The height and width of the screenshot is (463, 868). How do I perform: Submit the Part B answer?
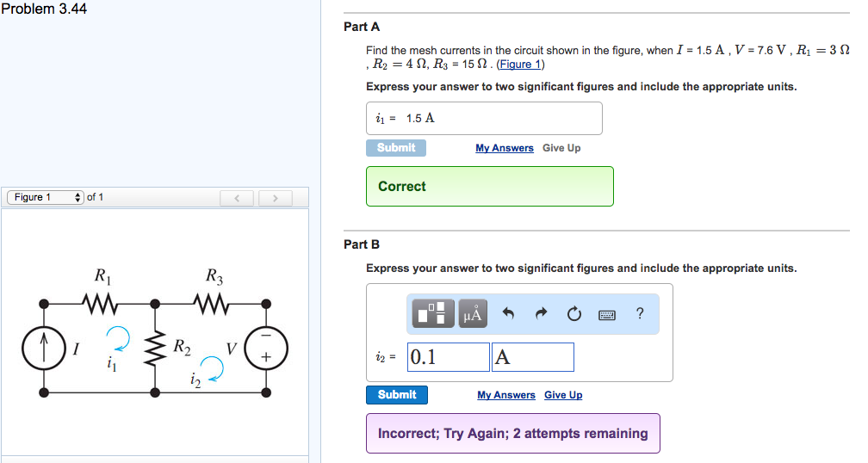(x=397, y=395)
